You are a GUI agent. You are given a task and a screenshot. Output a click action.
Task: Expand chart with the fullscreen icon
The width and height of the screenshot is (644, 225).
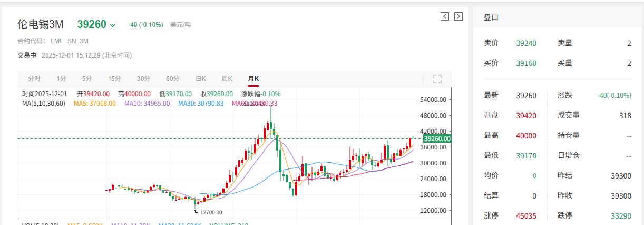437,79
